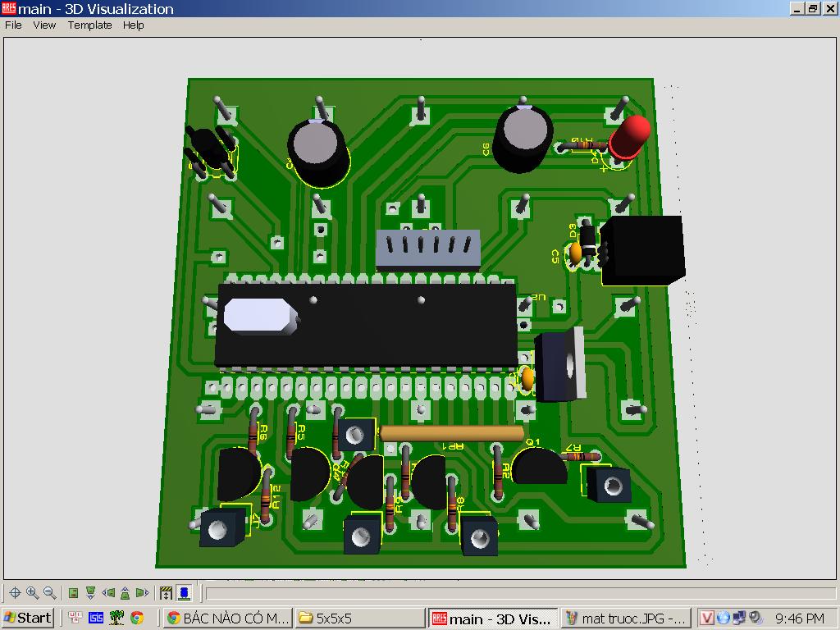840x630 pixels.
Task: Zoom in with the magnifier plus icon
Action: click(32, 592)
